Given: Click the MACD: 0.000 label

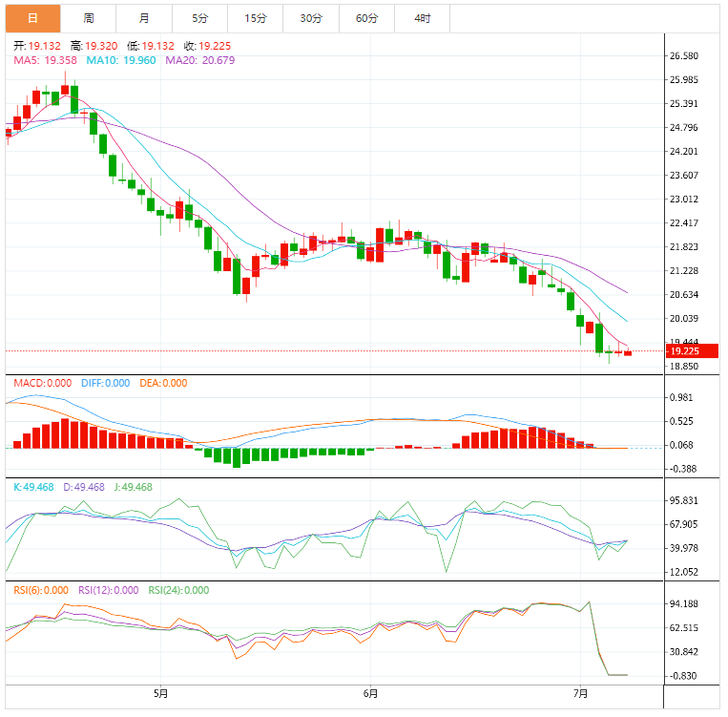Looking at the screenshot, I should pos(43,384).
